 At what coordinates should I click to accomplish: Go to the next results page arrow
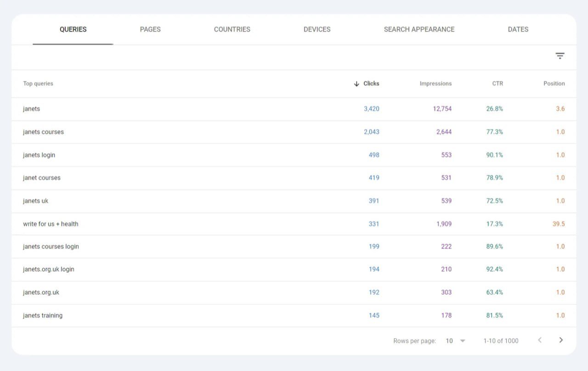click(x=561, y=340)
